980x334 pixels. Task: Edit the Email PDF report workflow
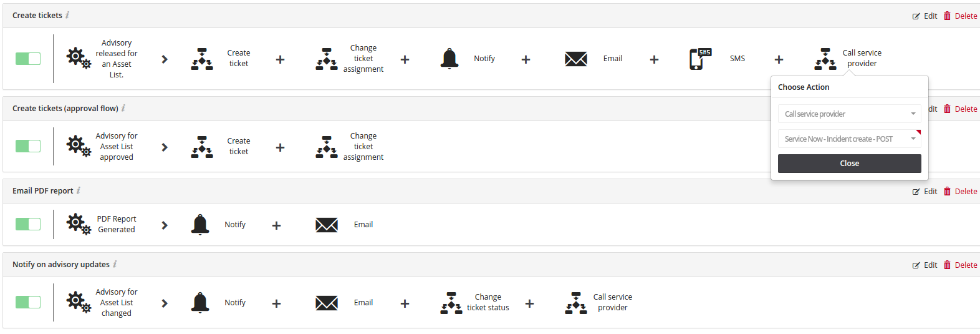(x=925, y=191)
